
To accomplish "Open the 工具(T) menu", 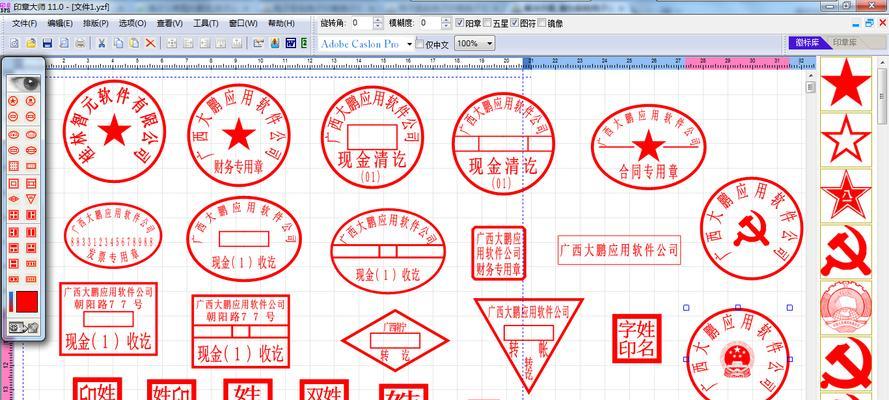I will coord(206,23).
